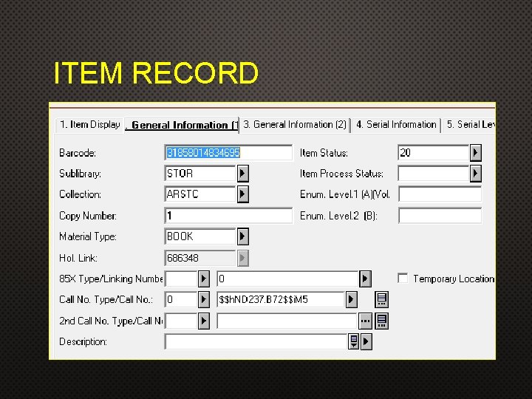
Task: Click the 2nd Call No. ellipsis button
Action: tap(366, 321)
